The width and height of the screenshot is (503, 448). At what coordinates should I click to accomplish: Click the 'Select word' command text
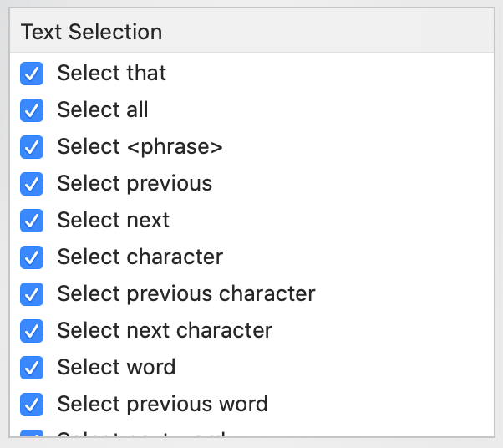tap(116, 368)
